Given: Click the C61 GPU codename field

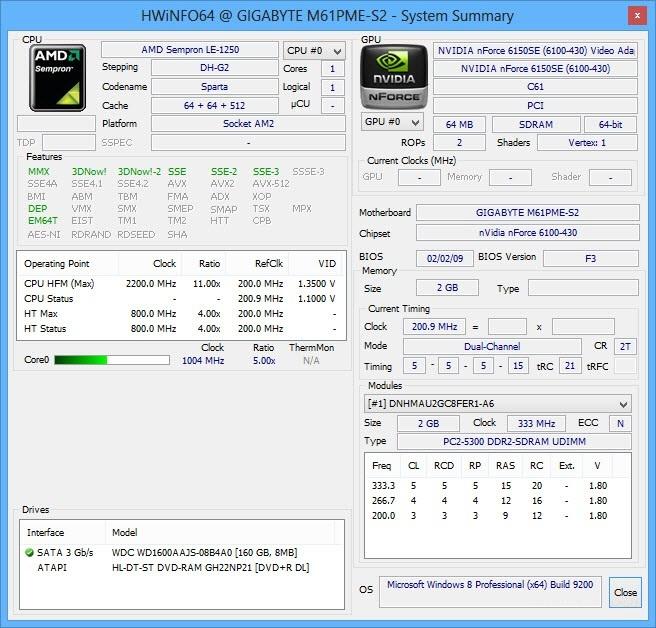Looking at the screenshot, I should pyautogui.click(x=535, y=87).
